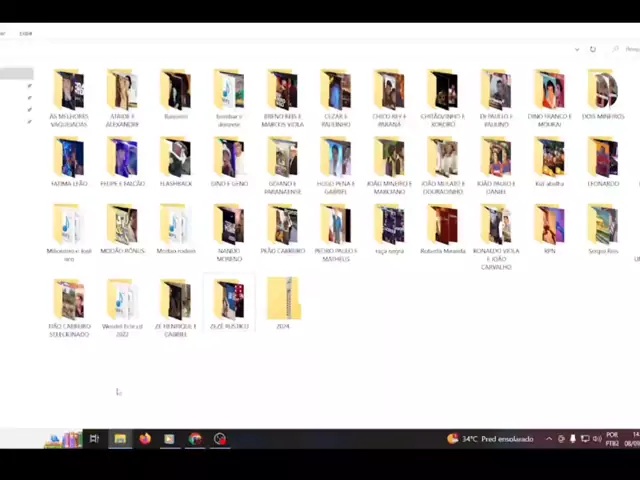
Task: Open the AS MELHORES VAQUEJADAS folder
Action: 69,92
